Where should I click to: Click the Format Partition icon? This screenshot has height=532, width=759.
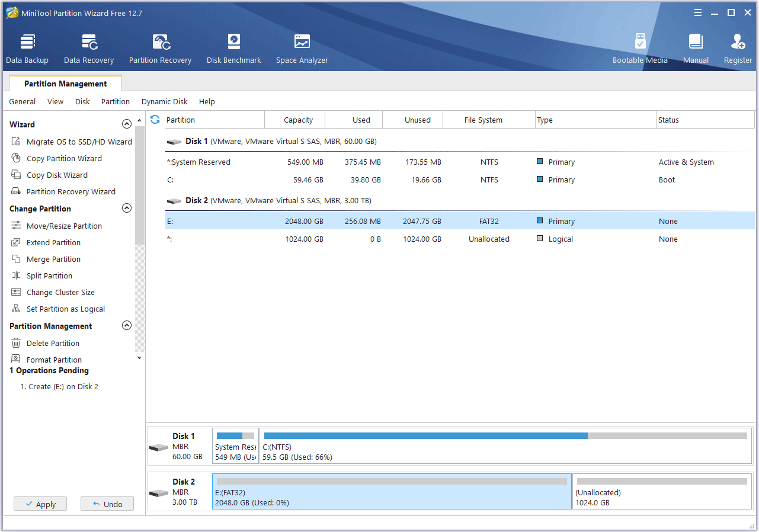coord(16,360)
